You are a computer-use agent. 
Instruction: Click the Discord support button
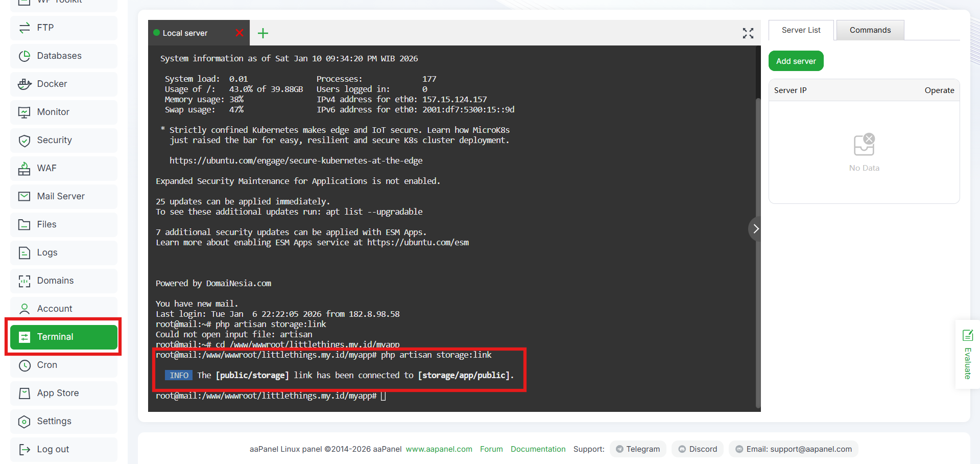pyautogui.click(x=698, y=449)
